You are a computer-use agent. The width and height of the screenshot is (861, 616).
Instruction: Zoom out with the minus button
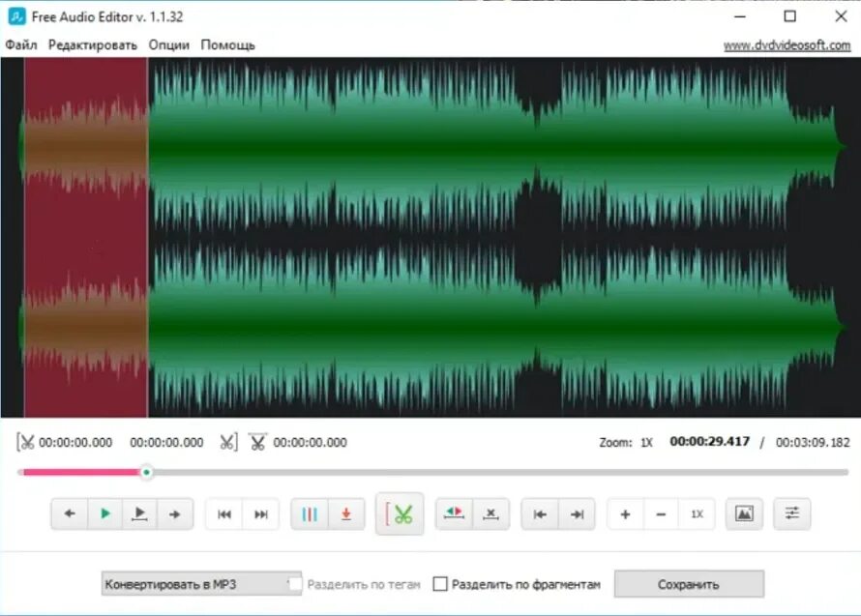click(x=661, y=513)
